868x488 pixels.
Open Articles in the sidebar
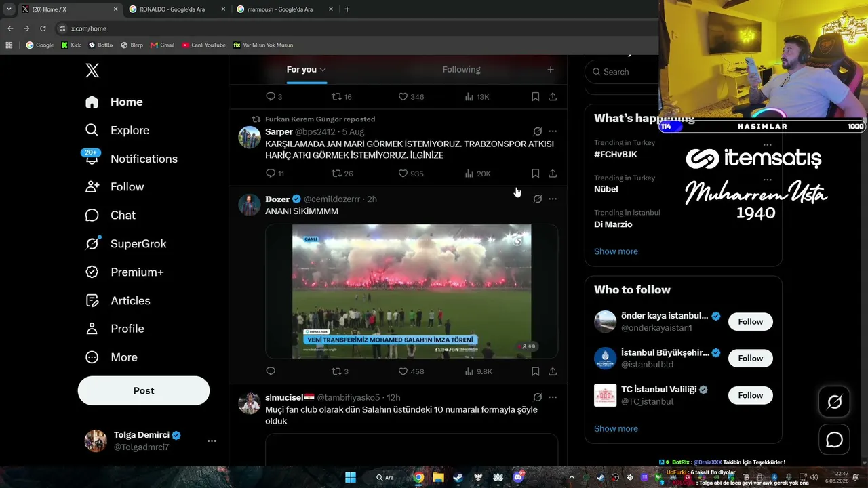coord(117,301)
